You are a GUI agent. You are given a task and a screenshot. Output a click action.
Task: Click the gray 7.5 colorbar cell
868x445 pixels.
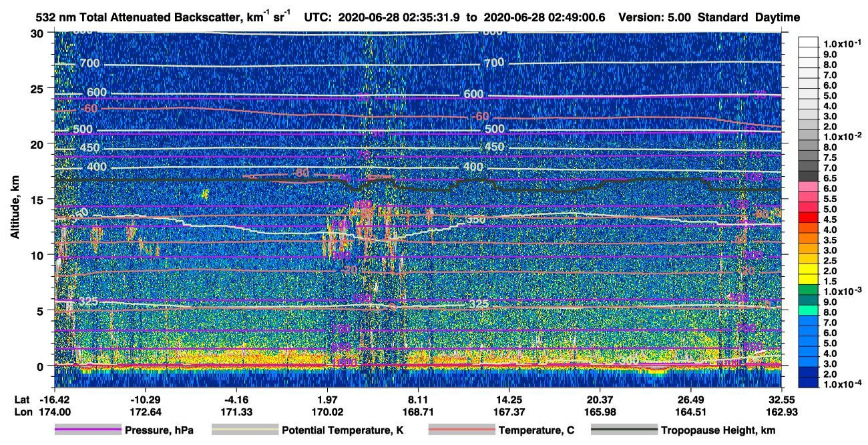click(x=808, y=157)
